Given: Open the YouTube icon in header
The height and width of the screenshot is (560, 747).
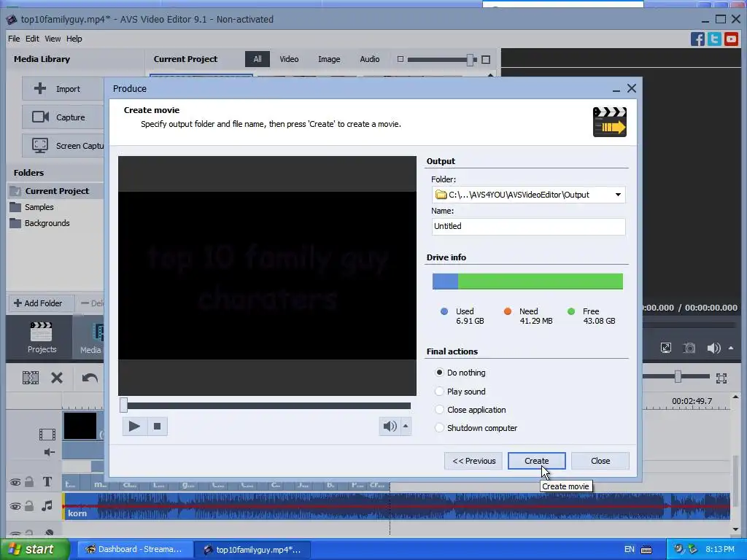Looking at the screenshot, I should (731, 39).
